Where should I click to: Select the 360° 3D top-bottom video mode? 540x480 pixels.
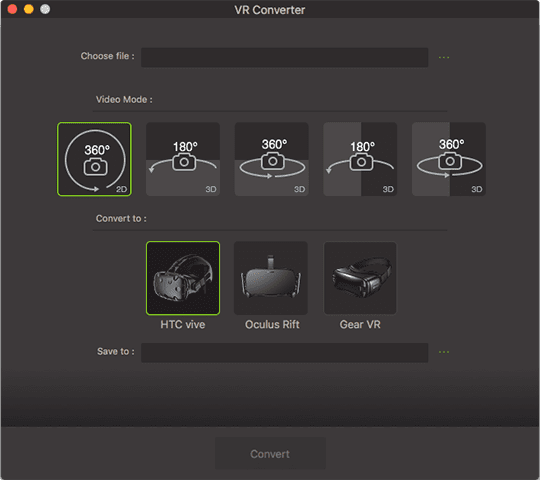pyautogui.click(x=272, y=159)
